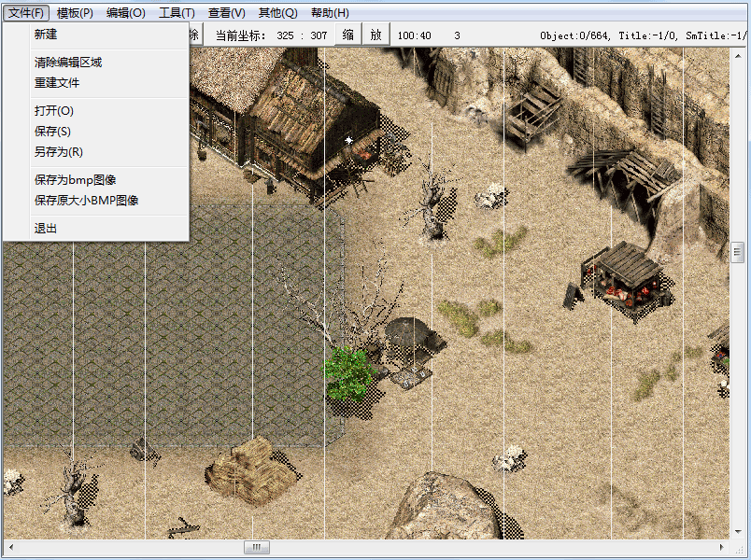Image resolution: width=751 pixels, height=560 pixels.
Task: Click the 100:40 value in toolbar
Action: coord(415,35)
